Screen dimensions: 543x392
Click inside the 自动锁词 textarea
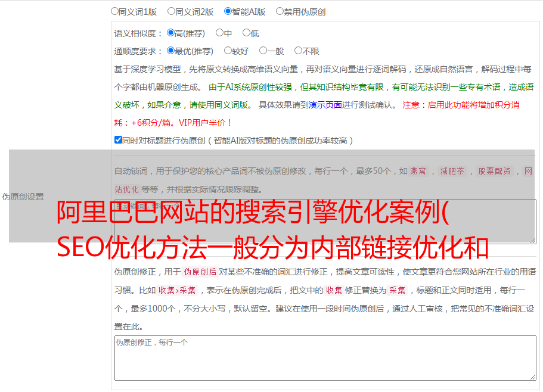click(x=325, y=222)
